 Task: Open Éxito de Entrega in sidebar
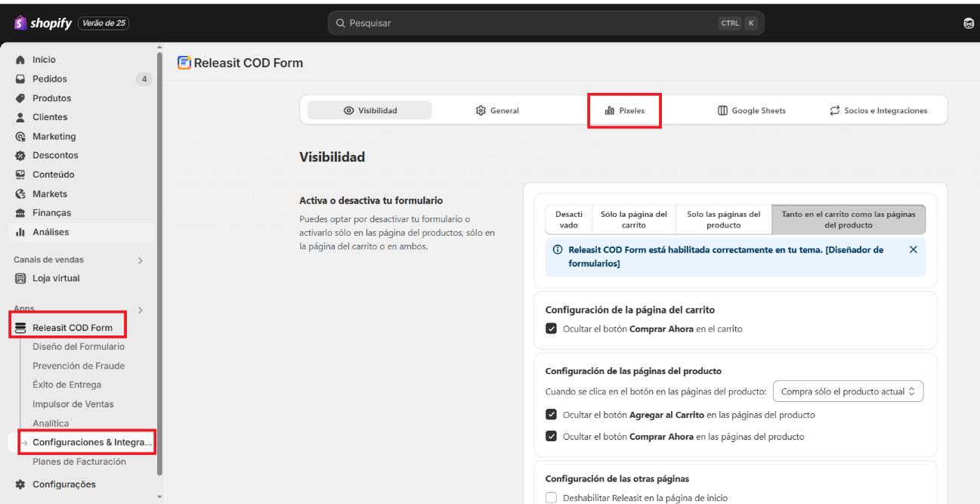pyautogui.click(x=66, y=385)
